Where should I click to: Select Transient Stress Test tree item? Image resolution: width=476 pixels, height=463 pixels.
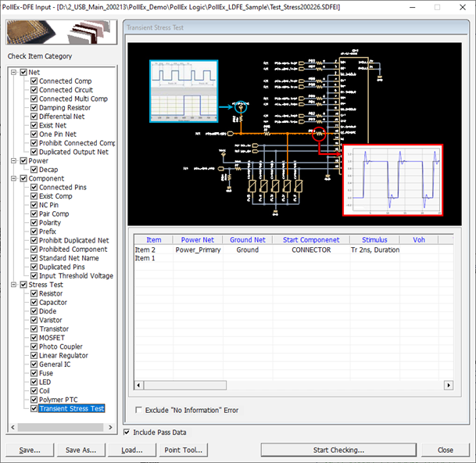coord(71,408)
